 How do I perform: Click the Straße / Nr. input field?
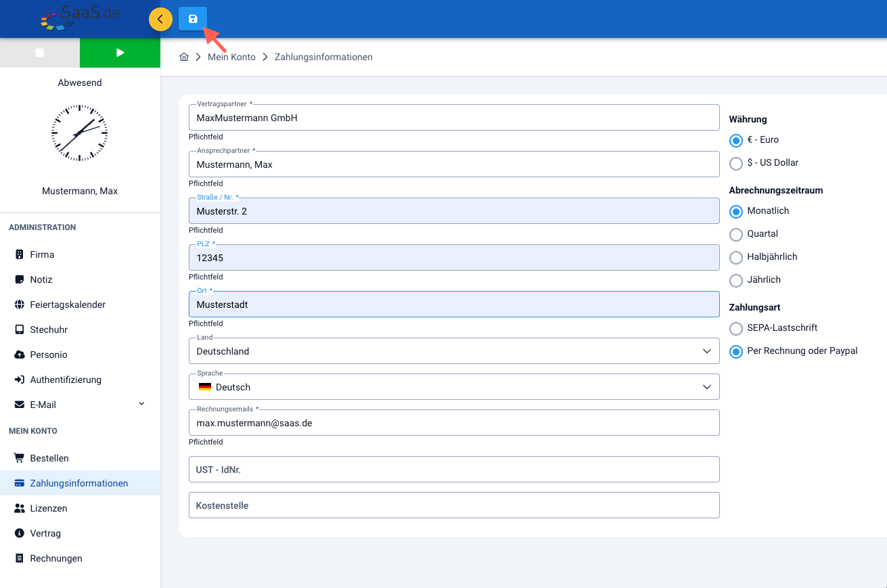click(454, 211)
